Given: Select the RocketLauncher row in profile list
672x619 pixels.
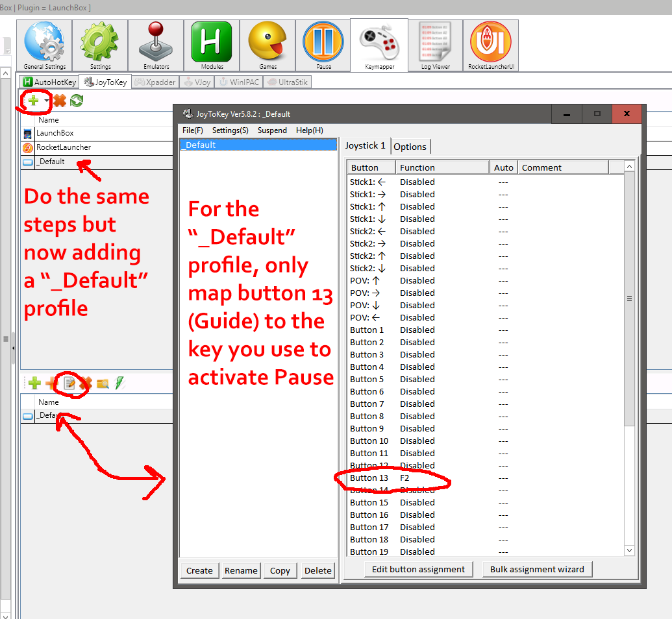Looking at the screenshot, I should coord(97,147).
